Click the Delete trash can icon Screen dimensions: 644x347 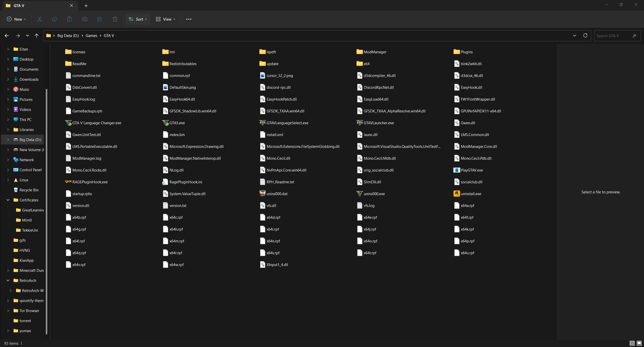(x=115, y=19)
